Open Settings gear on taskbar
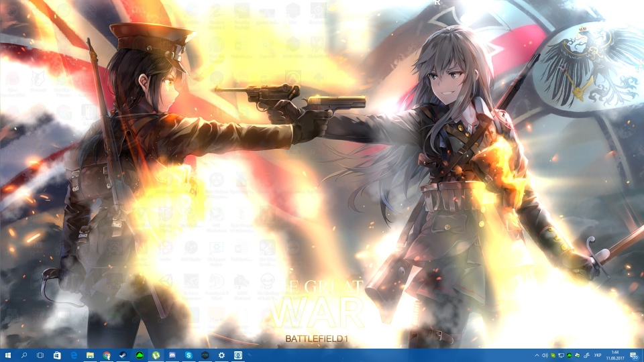 tap(221, 355)
